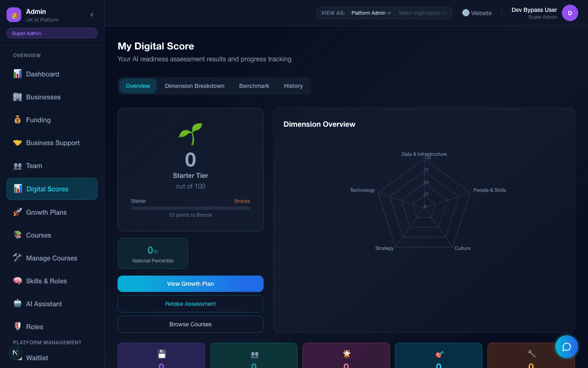
Task: Click the Digital Scores chart icon
Action: click(18, 189)
